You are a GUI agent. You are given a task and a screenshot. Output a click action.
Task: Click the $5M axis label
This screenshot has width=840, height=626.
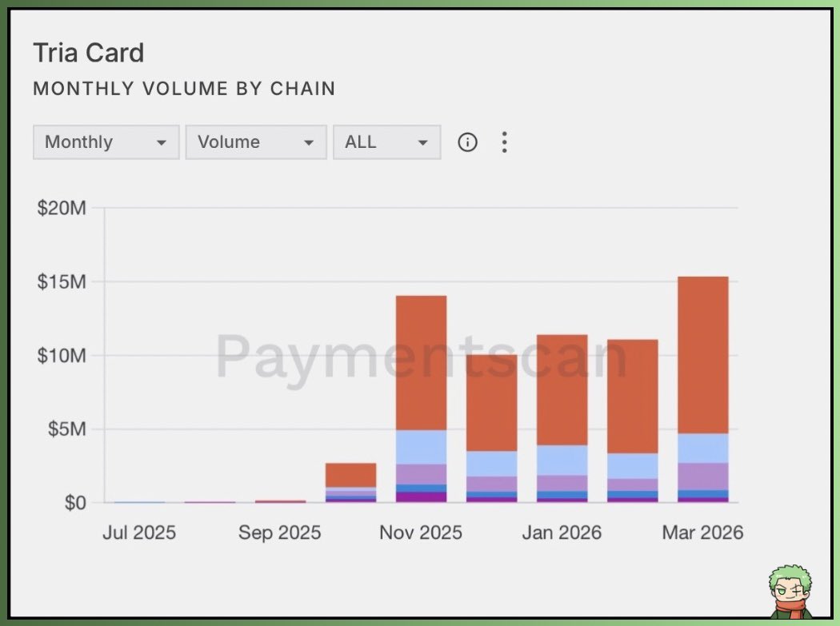[x=66, y=429]
